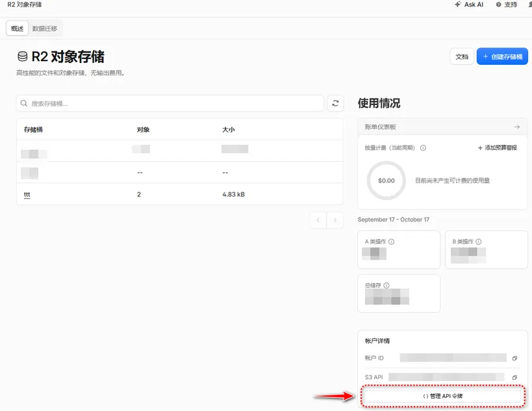Switch to the 概述 tab
Viewport: 532px width, 411px height.
coord(17,29)
